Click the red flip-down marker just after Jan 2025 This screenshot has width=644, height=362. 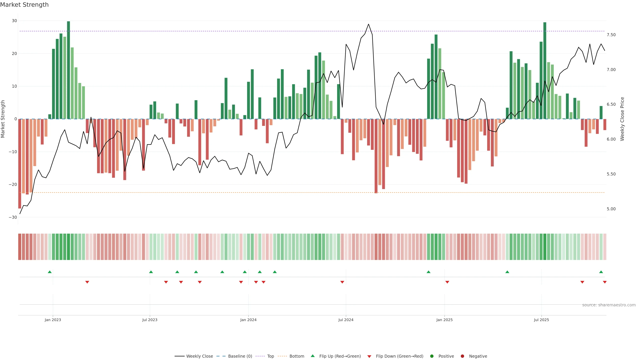[x=447, y=282]
